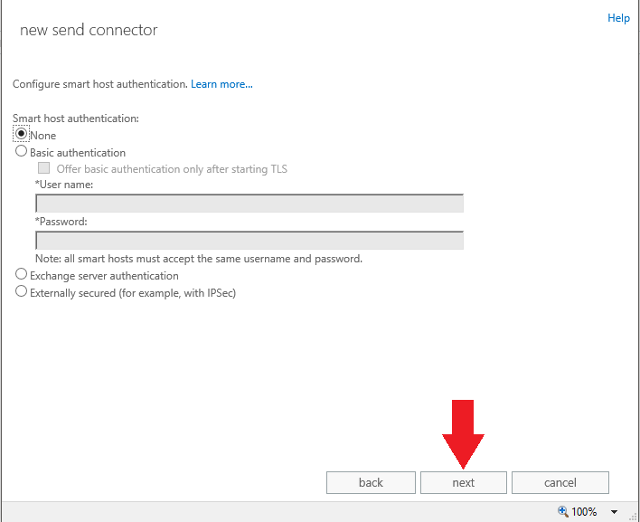Select Externally secured radio button

coord(21,291)
